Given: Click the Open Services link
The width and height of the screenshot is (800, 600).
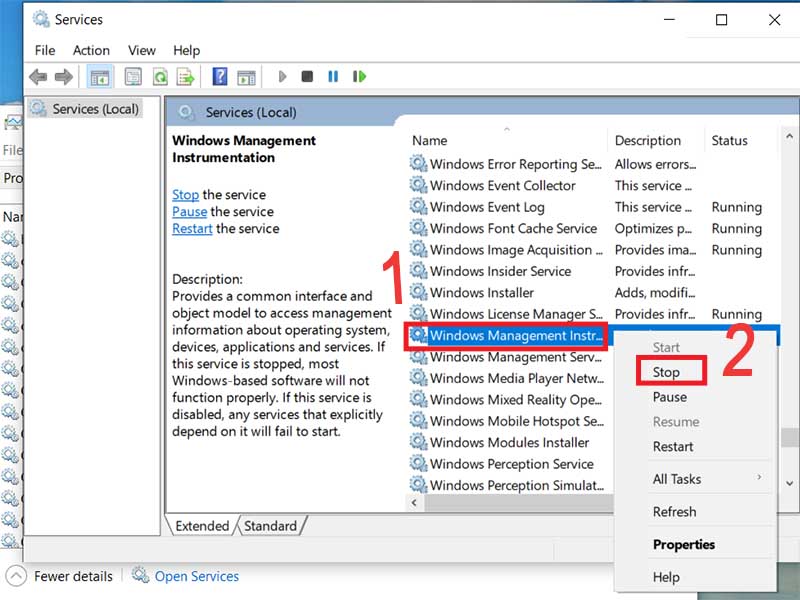Looking at the screenshot, I should click(196, 576).
